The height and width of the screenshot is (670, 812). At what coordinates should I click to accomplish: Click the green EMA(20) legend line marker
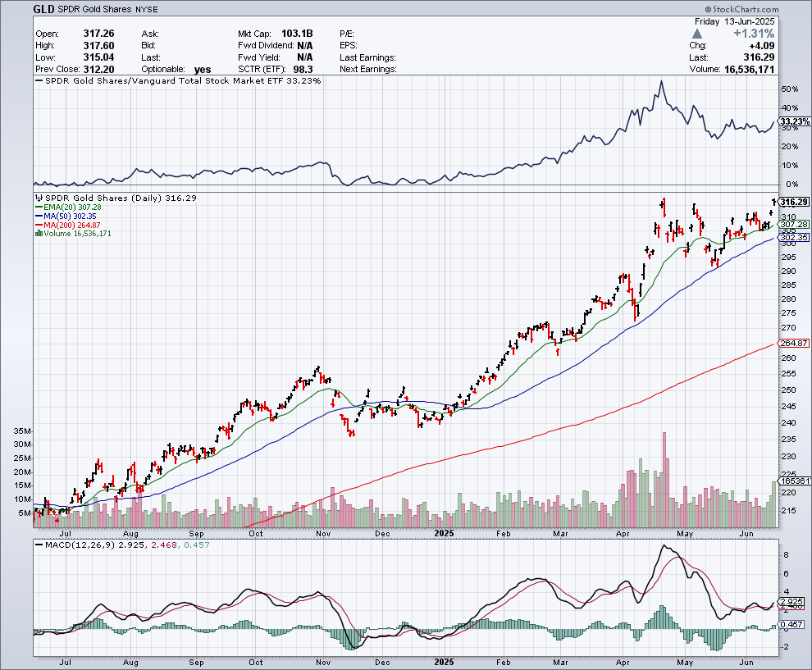click(37, 207)
